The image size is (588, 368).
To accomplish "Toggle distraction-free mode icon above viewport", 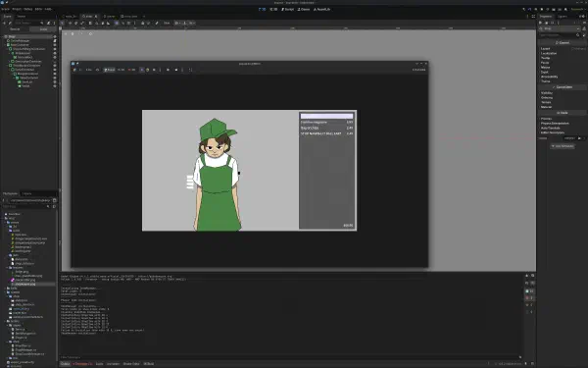I will click(533, 16).
